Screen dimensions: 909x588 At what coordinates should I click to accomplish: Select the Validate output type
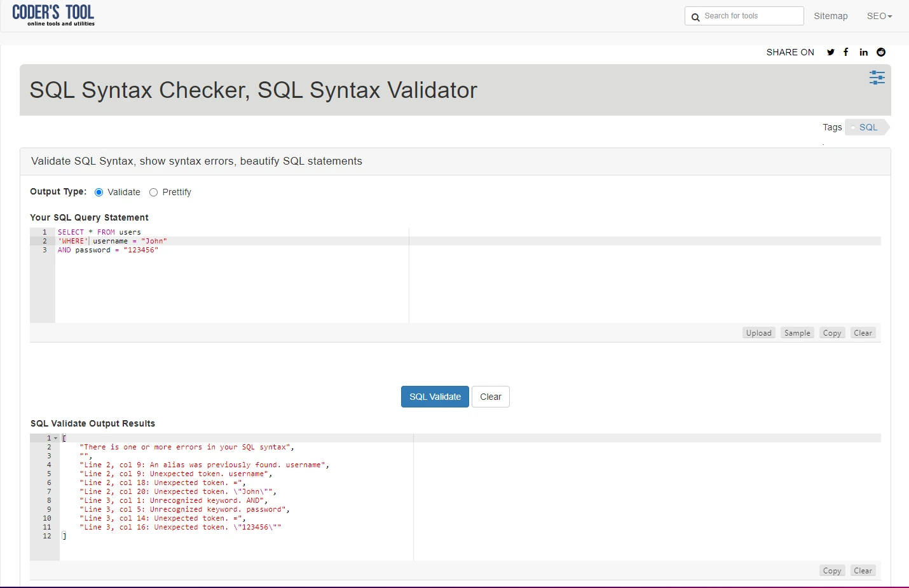99,192
